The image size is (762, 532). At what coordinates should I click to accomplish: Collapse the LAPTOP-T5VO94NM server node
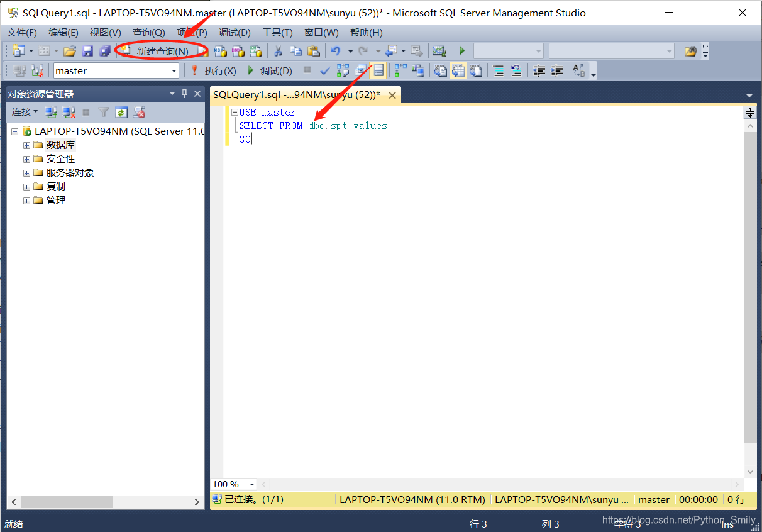pyautogui.click(x=14, y=131)
